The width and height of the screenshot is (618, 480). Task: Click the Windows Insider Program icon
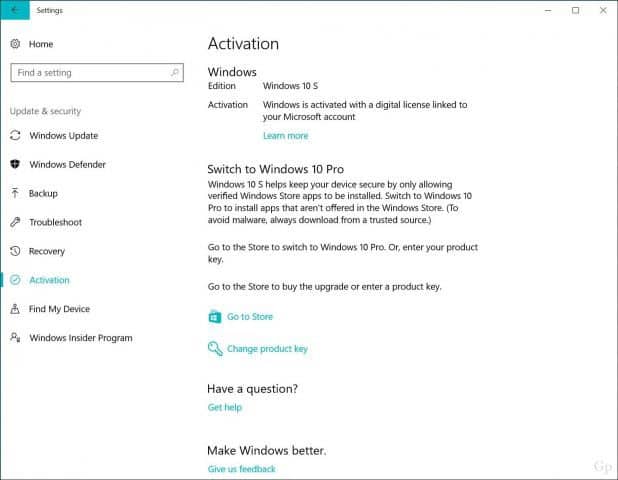[x=15, y=338]
